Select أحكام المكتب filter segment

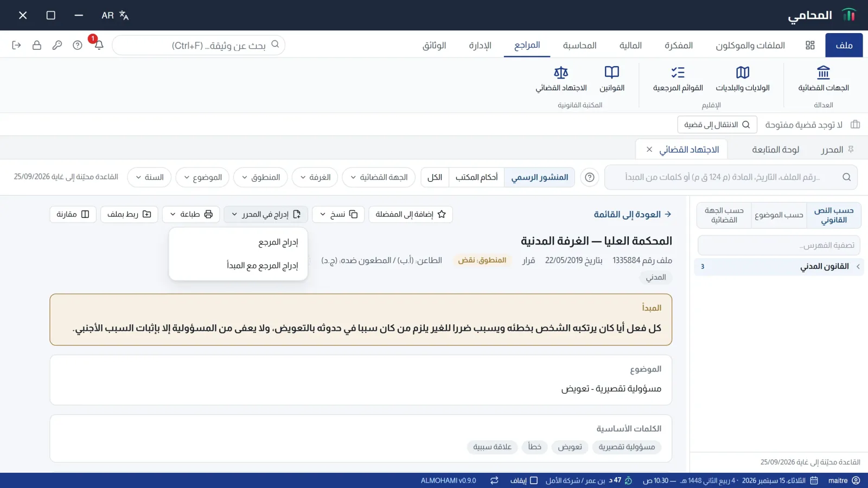(x=476, y=177)
